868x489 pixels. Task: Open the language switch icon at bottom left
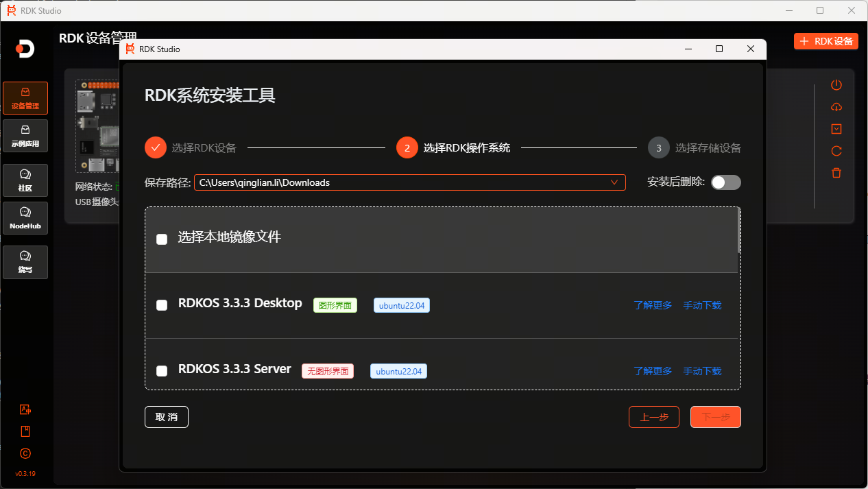click(x=25, y=409)
